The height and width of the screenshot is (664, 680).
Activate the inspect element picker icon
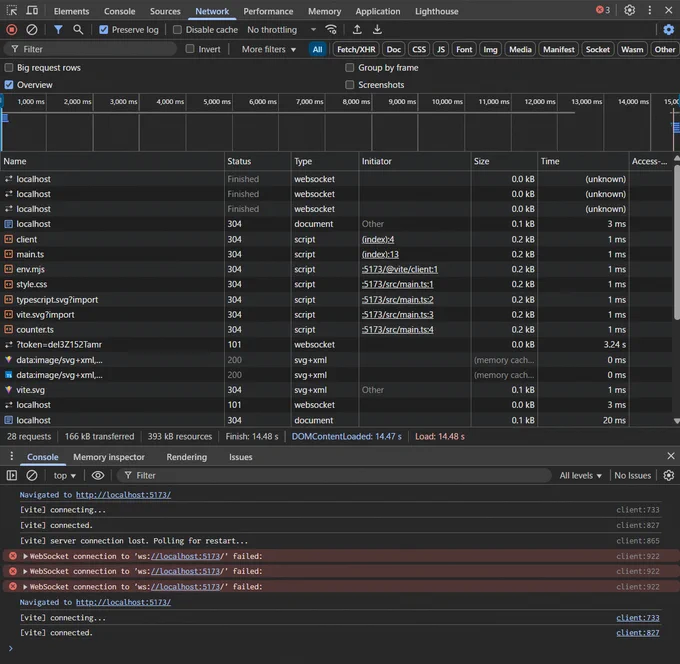tap(12, 10)
